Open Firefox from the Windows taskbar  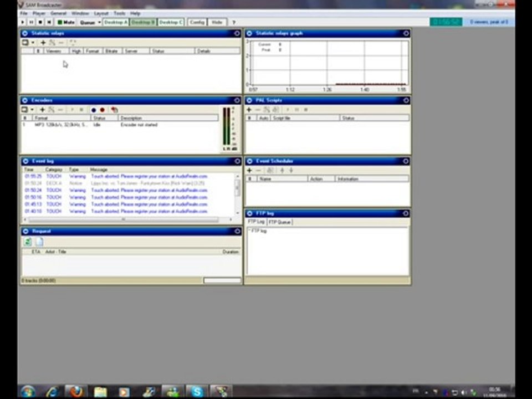76,392
